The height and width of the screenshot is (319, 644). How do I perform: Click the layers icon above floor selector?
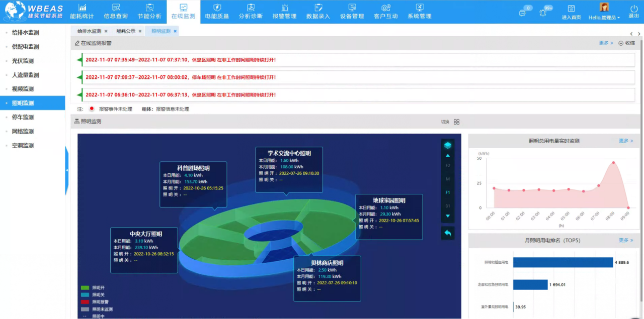(448, 145)
